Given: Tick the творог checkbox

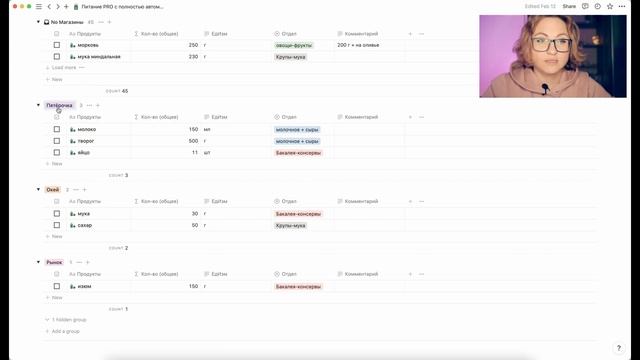Looking at the screenshot, I should [x=57, y=141].
